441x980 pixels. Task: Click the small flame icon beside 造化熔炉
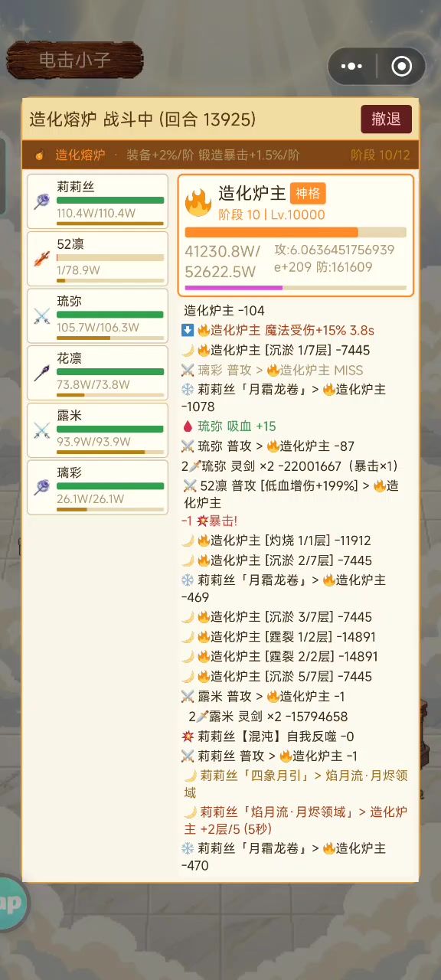coord(39,155)
